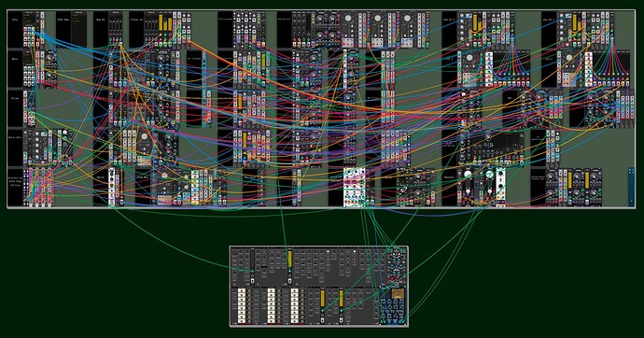Viewport: 644px width, 338px height.
Task: Click the white jack beneath the upper-row yellow fader
Action: [x=289, y=281]
